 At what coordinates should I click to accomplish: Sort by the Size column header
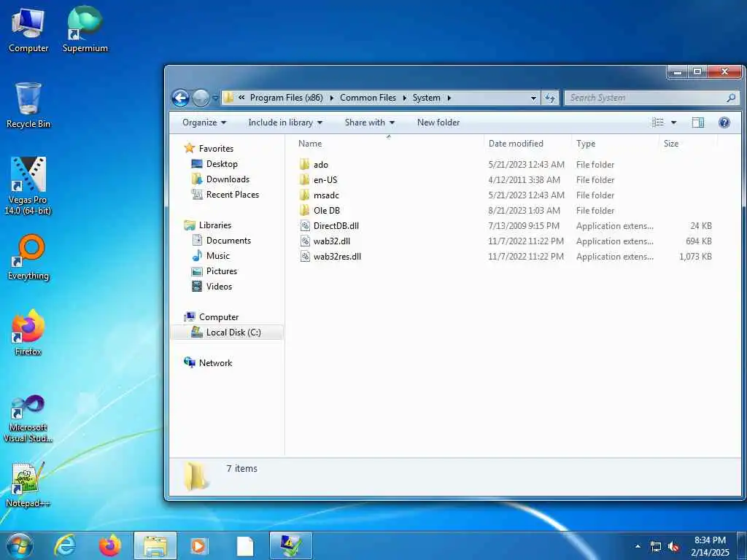point(671,144)
